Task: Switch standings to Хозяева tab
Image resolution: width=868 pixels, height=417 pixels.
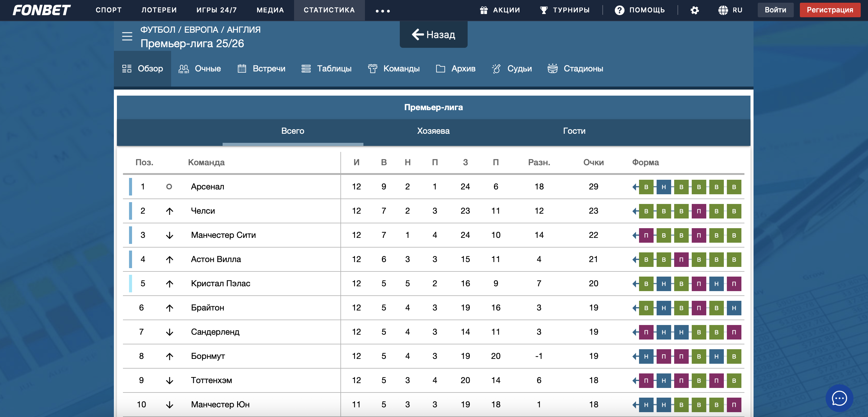Action: point(433,131)
